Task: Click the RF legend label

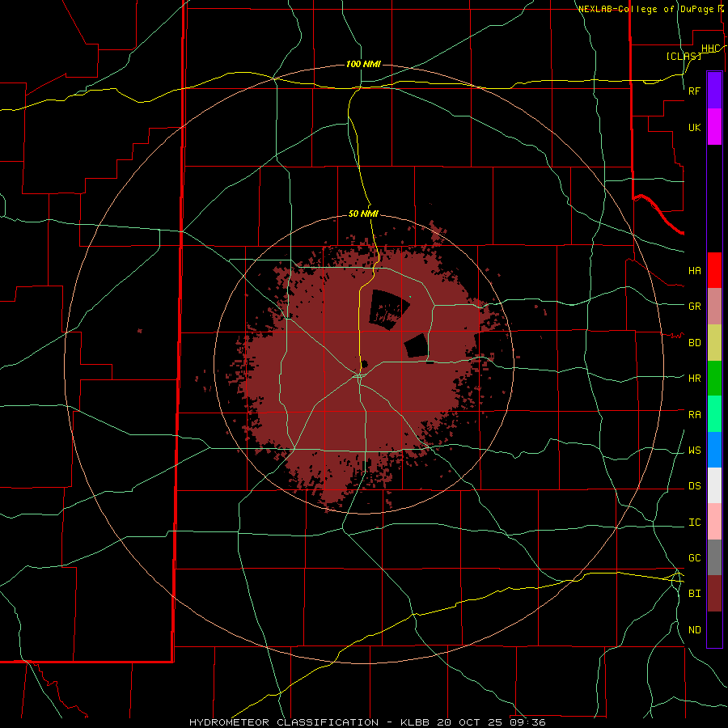Action: [x=694, y=91]
